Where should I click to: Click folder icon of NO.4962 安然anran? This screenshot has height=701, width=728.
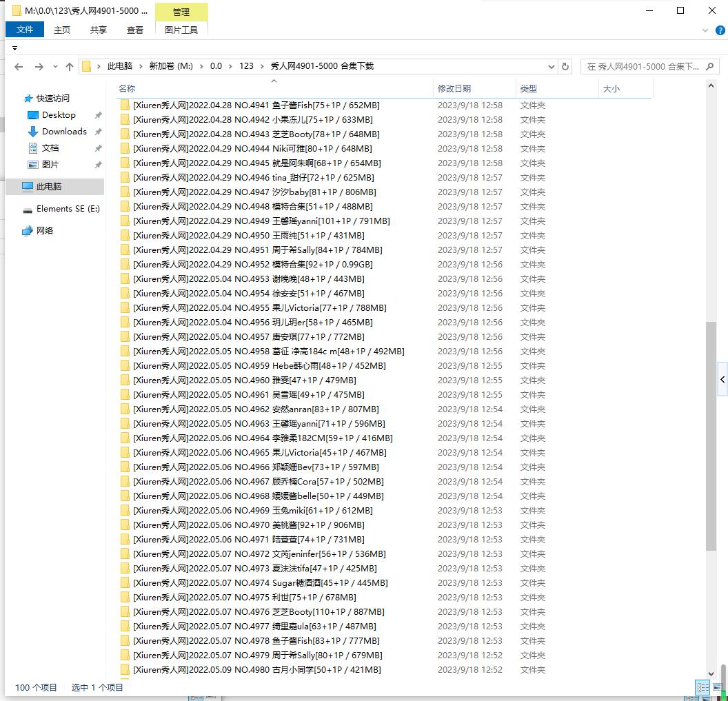click(x=125, y=409)
